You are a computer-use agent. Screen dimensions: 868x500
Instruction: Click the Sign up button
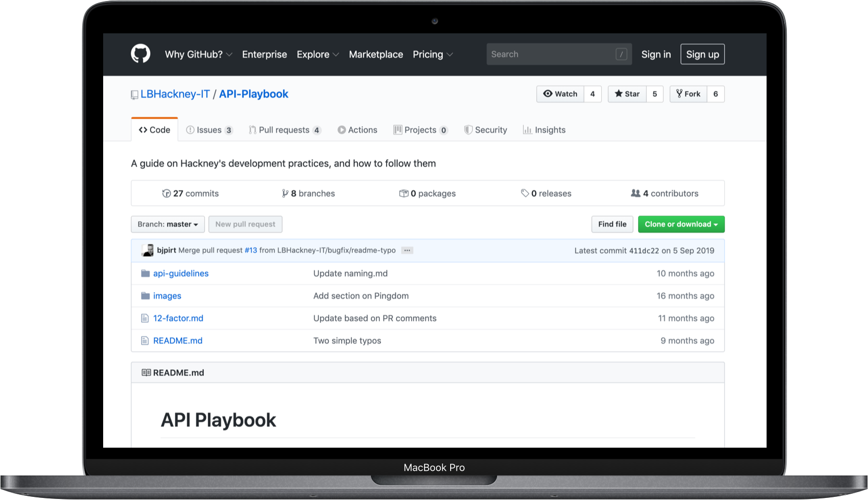pos(702,54)
